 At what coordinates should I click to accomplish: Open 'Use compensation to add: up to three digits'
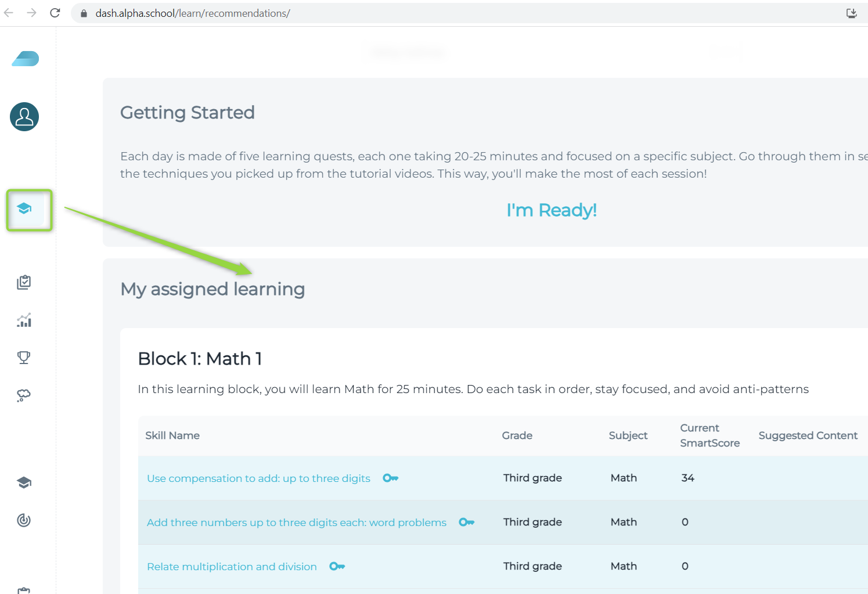click(258, 478)
